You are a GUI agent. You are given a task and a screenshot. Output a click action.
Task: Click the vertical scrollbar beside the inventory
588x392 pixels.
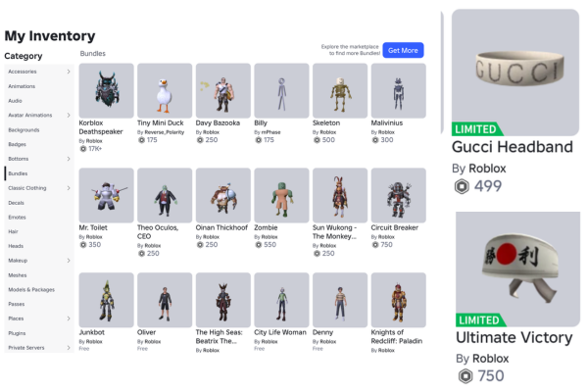442,73
